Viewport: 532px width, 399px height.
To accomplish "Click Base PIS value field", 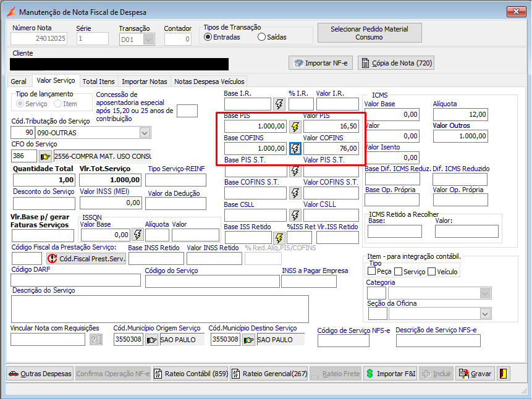I will [x=255, y=127].
